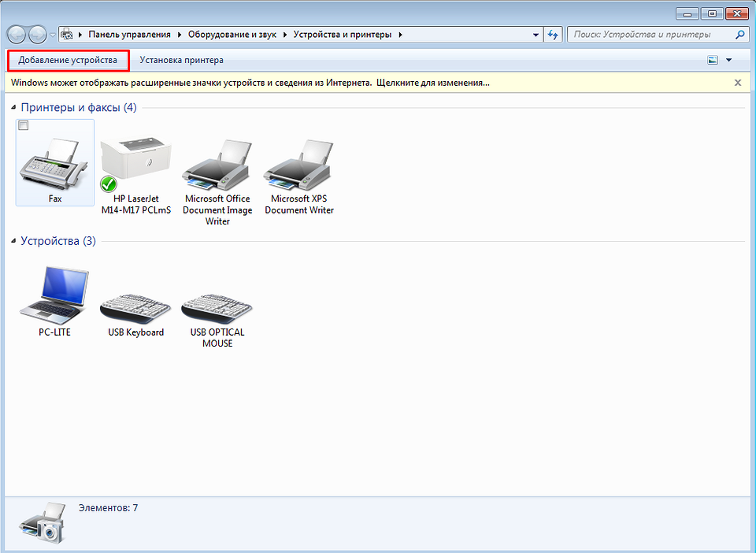756x553 pixels.
Task: Click the refresh icon next to address bar
Action: point(553,35)
